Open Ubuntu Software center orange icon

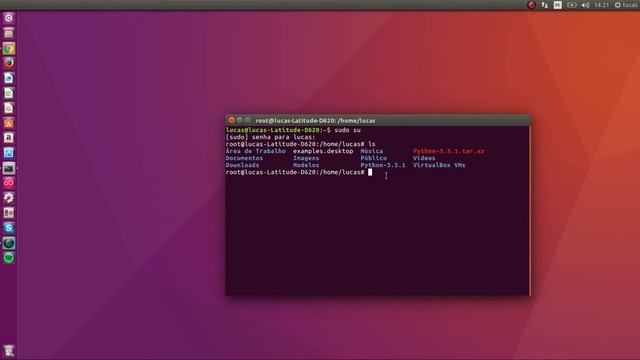(9, 123)
